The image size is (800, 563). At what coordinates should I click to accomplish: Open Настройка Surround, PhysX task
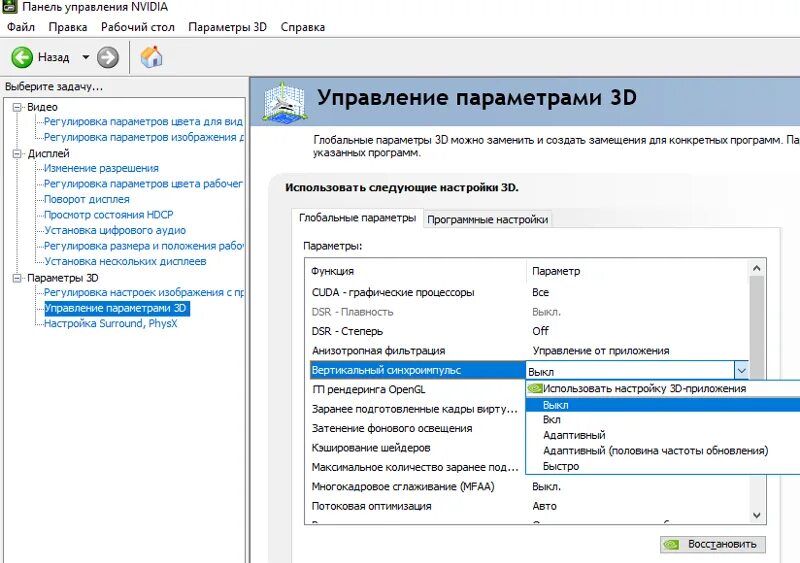[111, 324]
